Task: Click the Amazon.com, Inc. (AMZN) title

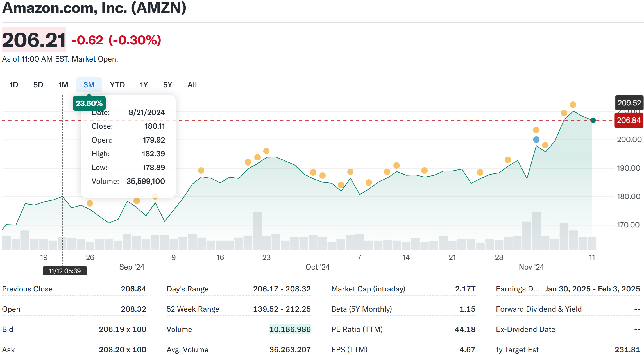Action: click(94, 8)
